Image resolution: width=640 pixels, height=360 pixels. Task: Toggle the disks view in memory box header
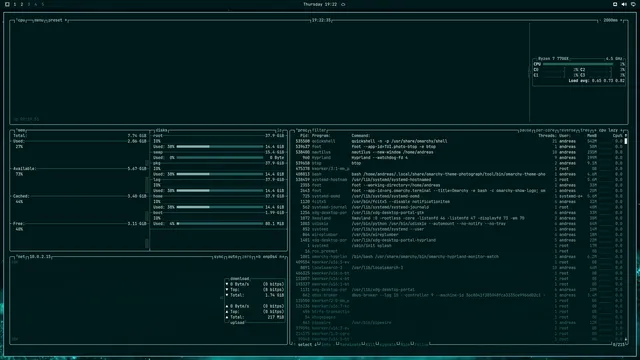[x=162, y=130]
